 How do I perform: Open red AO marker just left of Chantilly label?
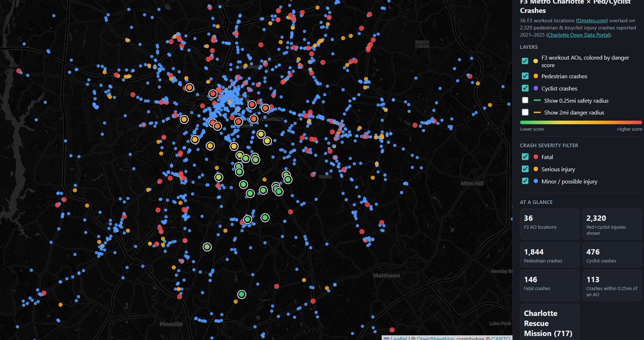pyautogui.click(x=253, y=119)
